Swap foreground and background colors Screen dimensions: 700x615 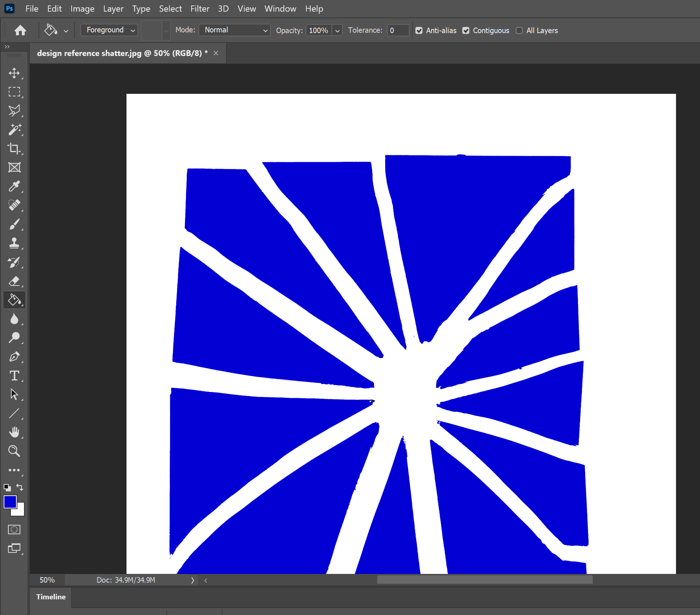(x=20, y=487)
